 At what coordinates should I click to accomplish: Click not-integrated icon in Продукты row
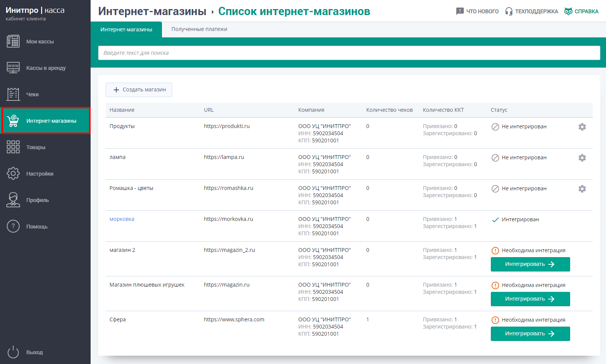495,127
